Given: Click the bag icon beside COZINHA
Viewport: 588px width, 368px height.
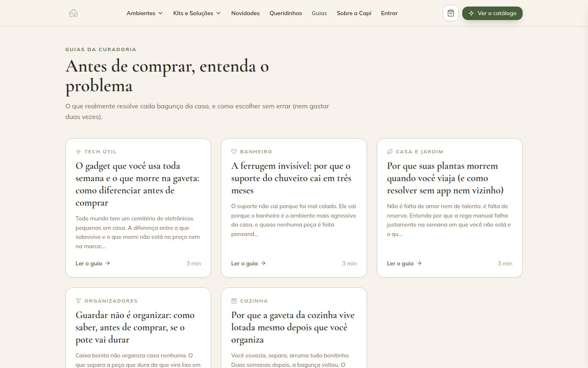Looking at the screenshot, I should click(234, 301).
